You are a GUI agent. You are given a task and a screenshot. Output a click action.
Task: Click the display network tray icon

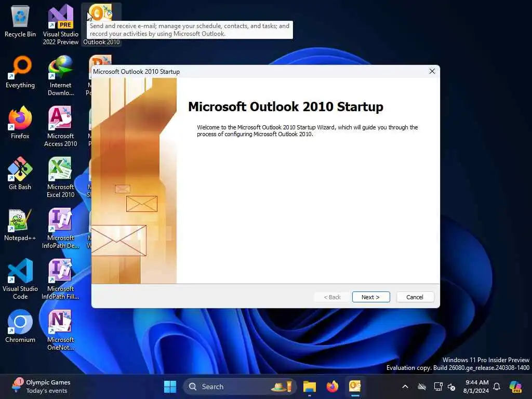[437, 387]
